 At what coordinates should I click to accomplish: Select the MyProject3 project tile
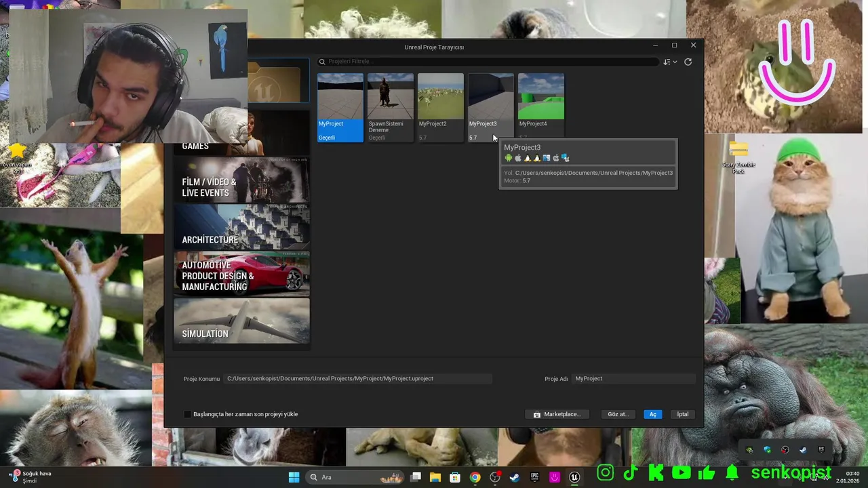click(x=491, y=107)
